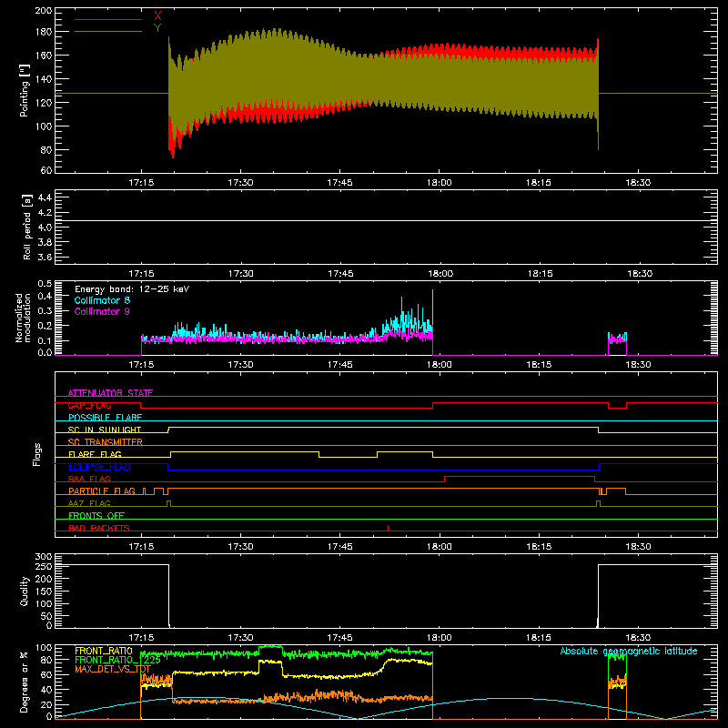Click the GAP_FLAG label
This screenshot has height=728, width=728.
click(89, 405)
